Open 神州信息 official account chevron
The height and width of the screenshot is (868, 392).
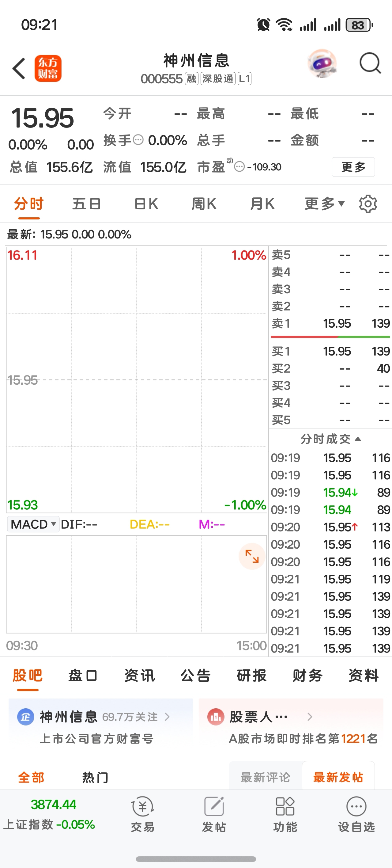(x=167, y=717)
